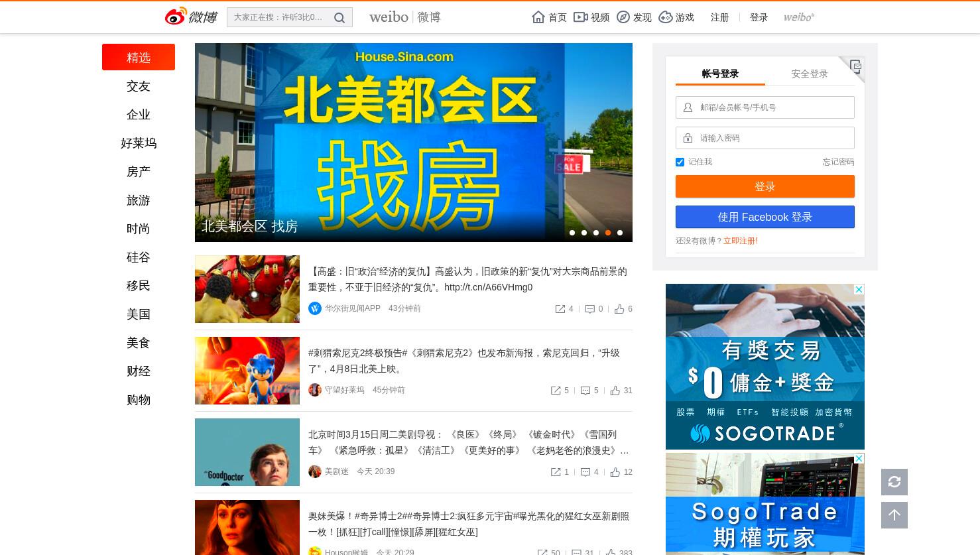Image resolution: width=980 pixels, height=555 pixels.
Task: Click comment icon on 刺猬索尼克2 post
Action: pos(585,391)
